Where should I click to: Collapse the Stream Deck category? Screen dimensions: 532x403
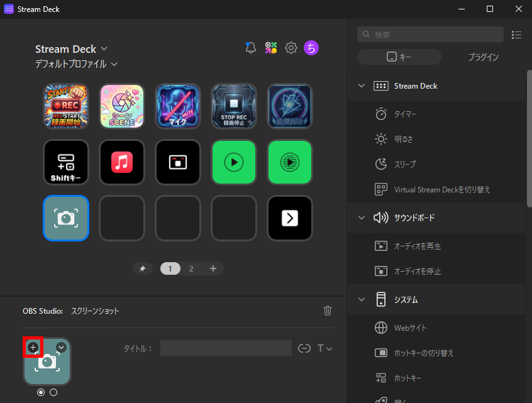(362, 86)
